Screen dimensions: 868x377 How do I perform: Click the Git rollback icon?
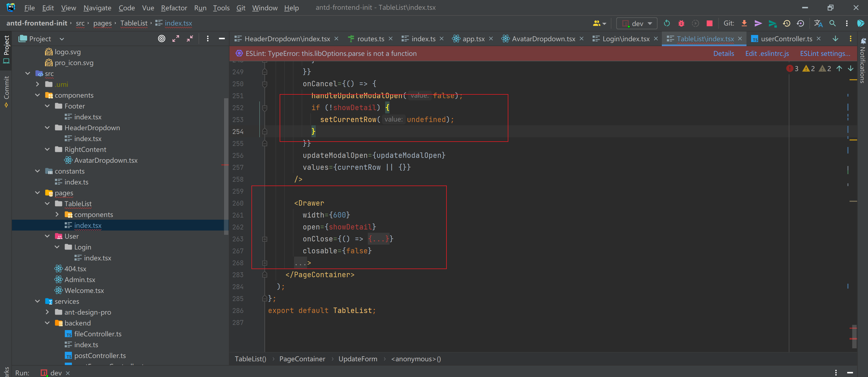point(800,23)
